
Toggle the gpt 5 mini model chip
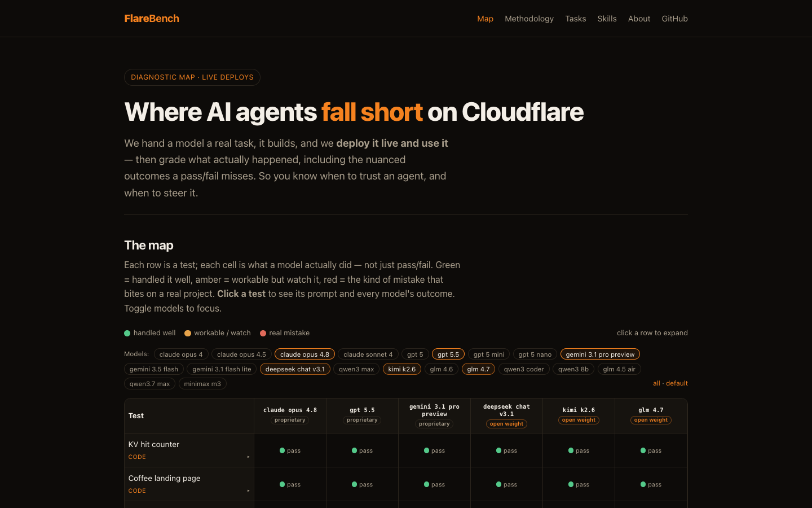point(489,354)
